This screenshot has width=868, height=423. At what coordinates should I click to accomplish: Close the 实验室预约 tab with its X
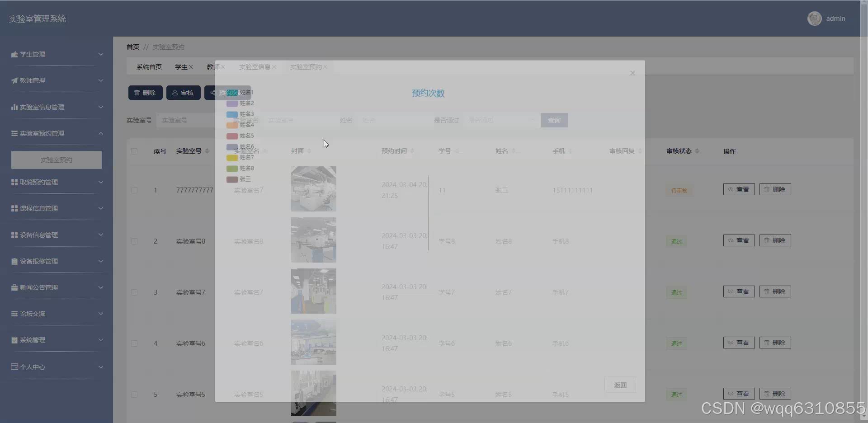click(x=325, y=67)
